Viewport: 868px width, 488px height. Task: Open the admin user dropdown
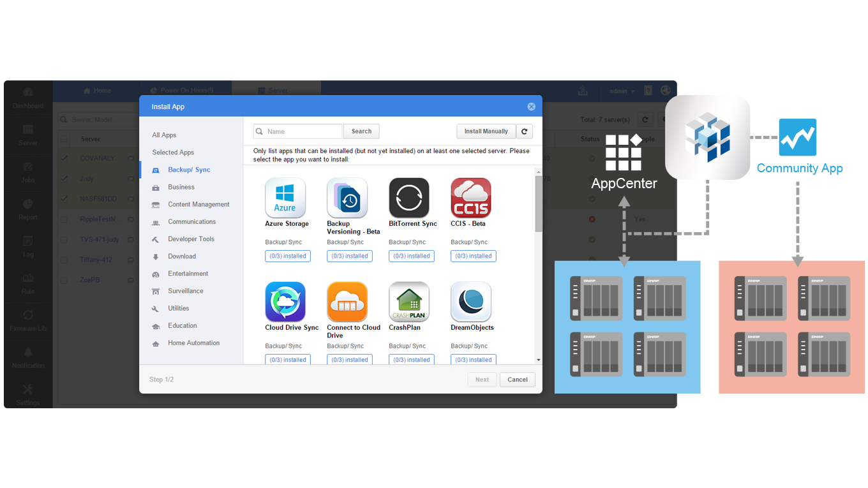(622, 91)
